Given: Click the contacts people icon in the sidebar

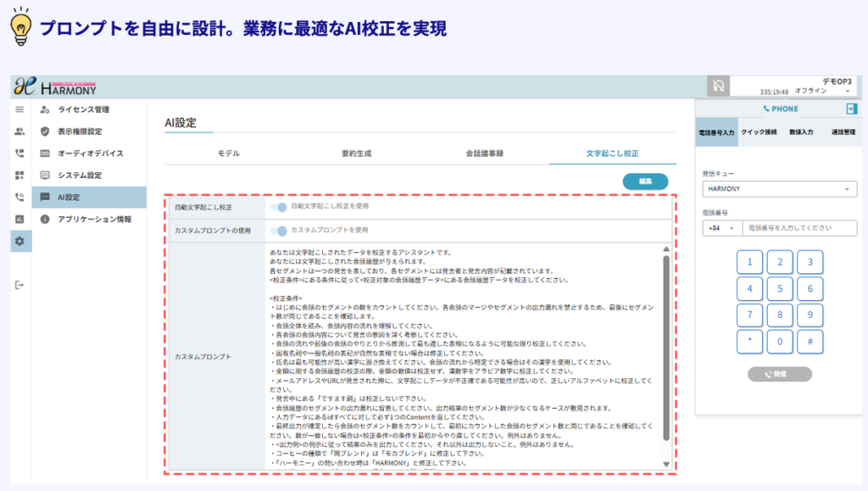Looking at the screenshot, I should [x=19, y=131].
